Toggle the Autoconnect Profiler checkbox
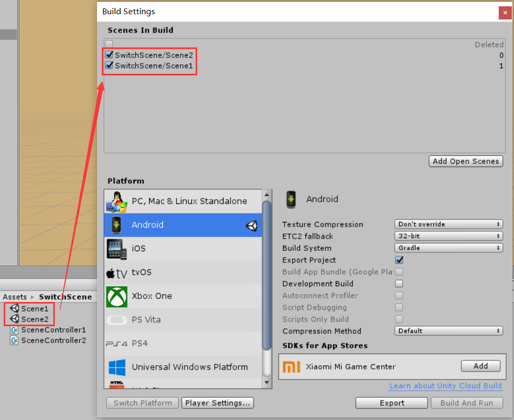This screenshot has width=514, height=420. click(399, 296)
